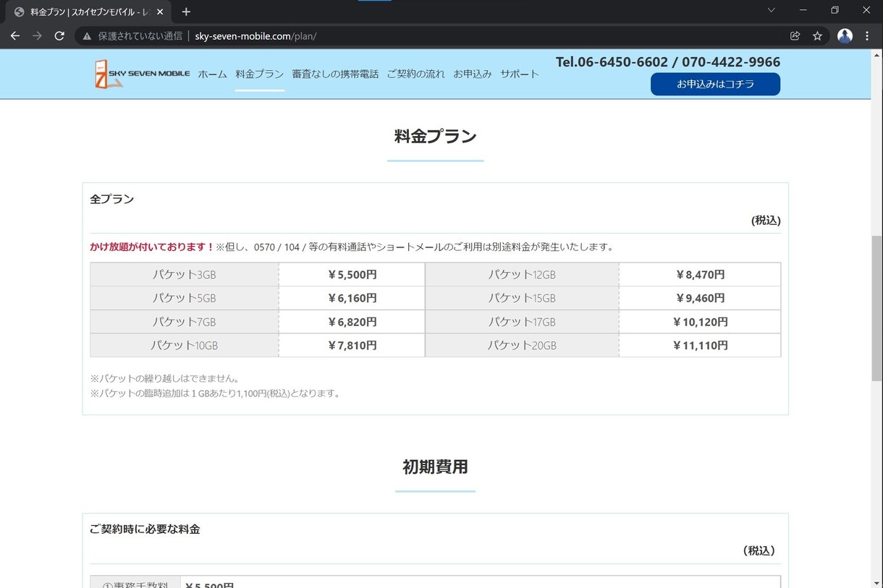883x588 pixels.
Task: Open the tab search chevron
Action: coord(771,10)
